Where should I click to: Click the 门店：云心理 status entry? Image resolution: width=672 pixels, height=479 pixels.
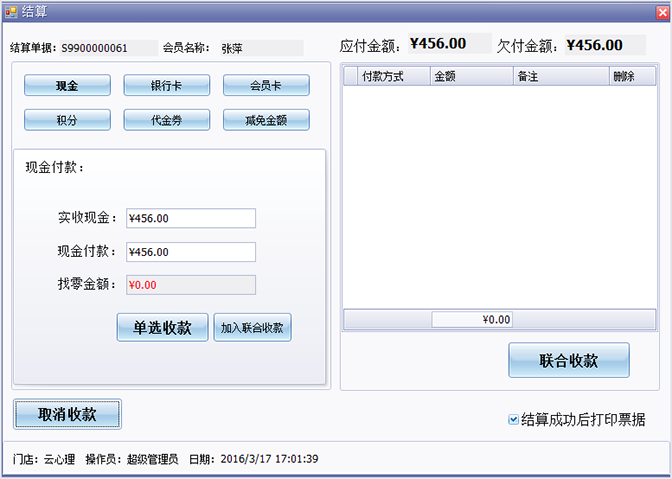point(44,459)
